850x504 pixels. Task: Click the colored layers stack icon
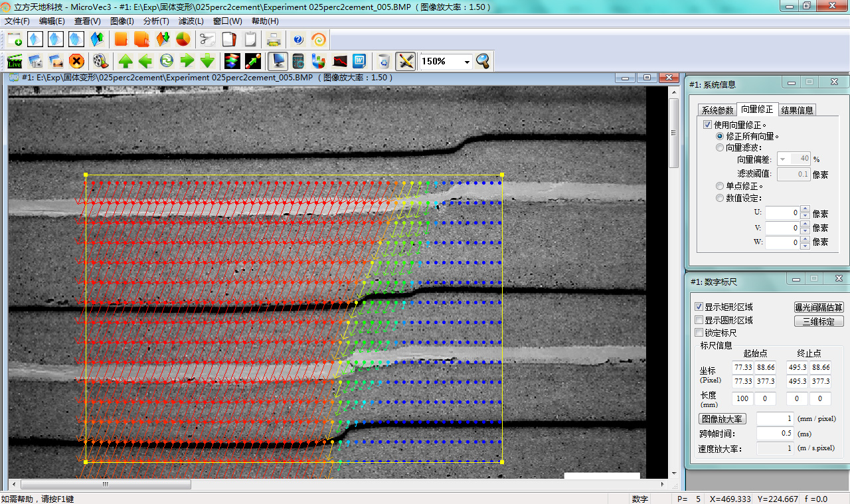click(232, 61)
